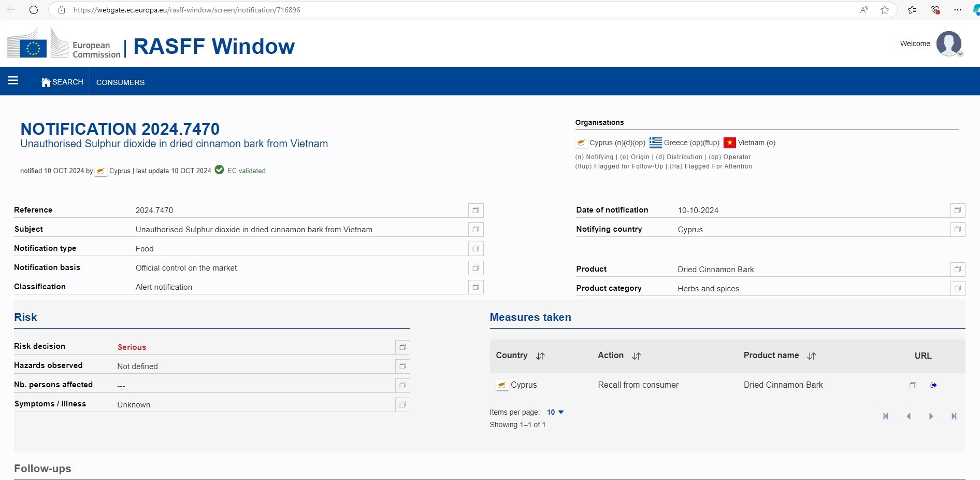Copy the Reference value 2024.7470
The image size is (980, 480).
(475, 210)
